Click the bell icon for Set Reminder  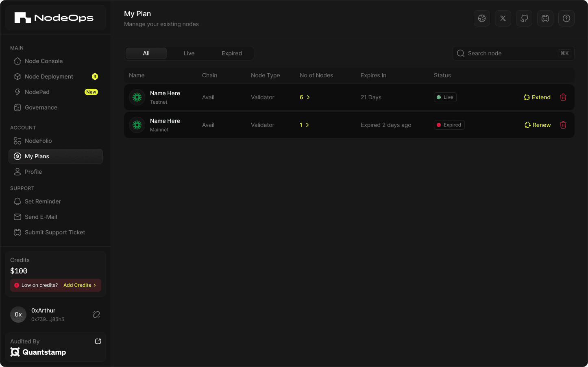click(17, 201)
